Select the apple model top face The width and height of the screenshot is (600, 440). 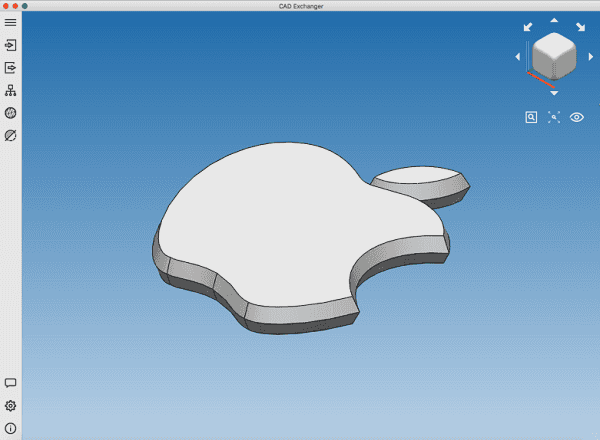[291, 226]
